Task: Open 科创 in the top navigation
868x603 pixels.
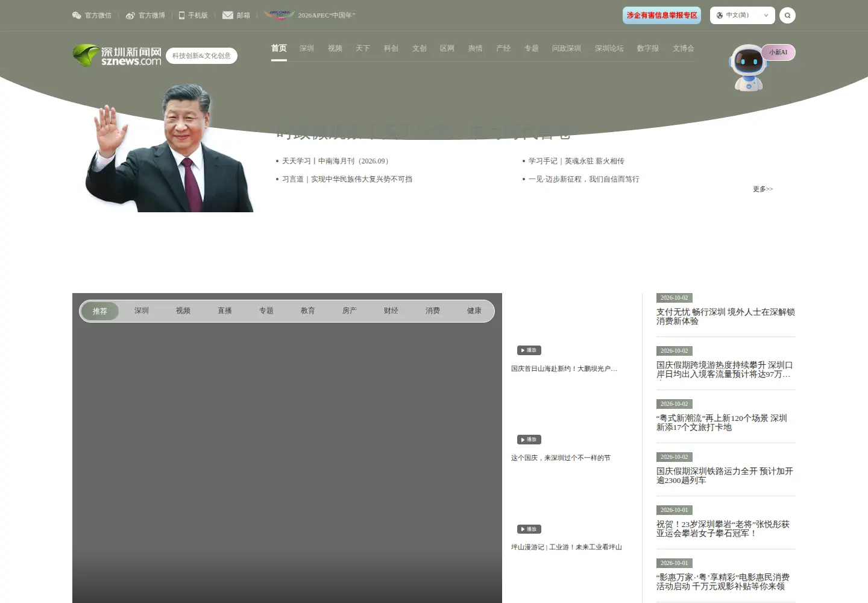Action: click(x=391, y=48)
